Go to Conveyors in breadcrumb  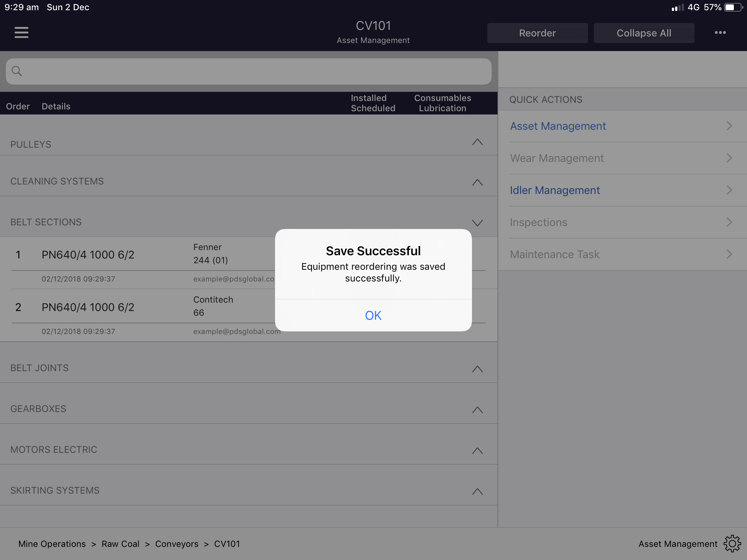pyautogui.click(x=177, y=544)
